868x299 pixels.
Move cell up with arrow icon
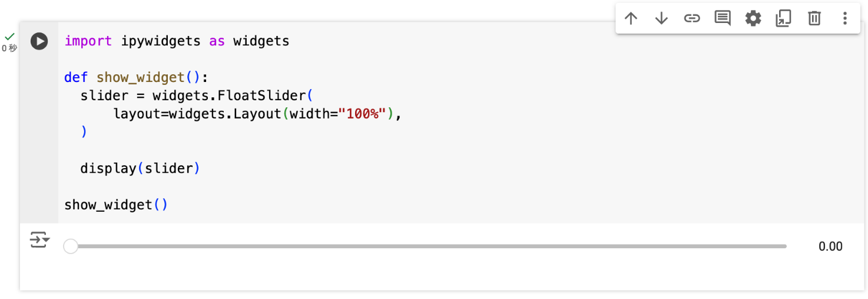coord(631,18)
